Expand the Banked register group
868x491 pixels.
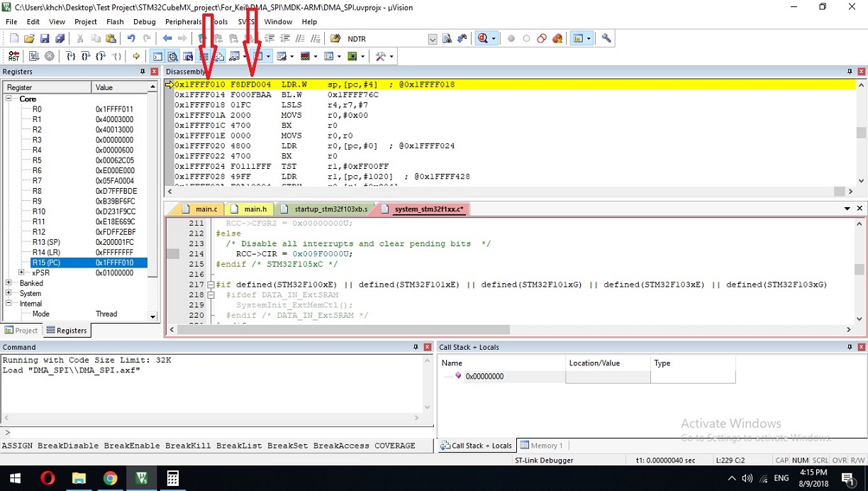[9, 283]
